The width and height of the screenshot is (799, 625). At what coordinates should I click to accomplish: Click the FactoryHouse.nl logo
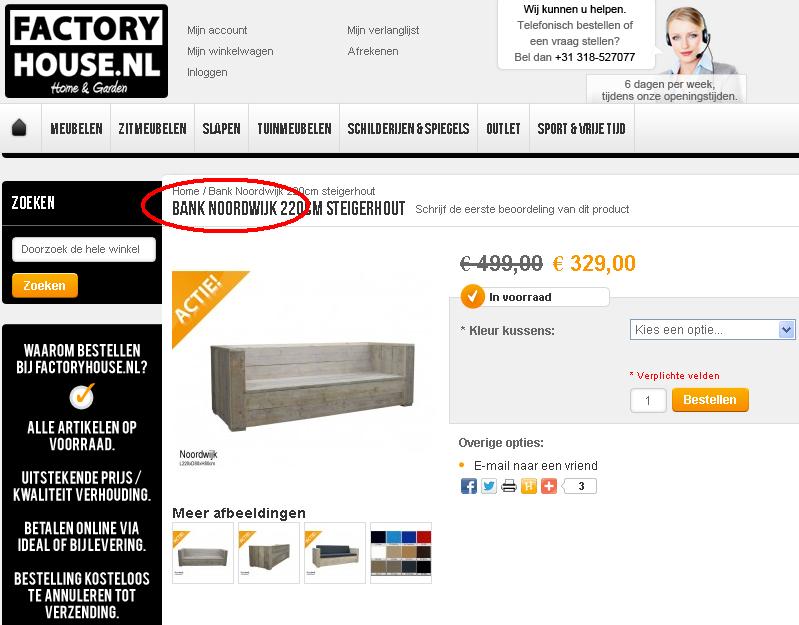[x=87, y=51]
